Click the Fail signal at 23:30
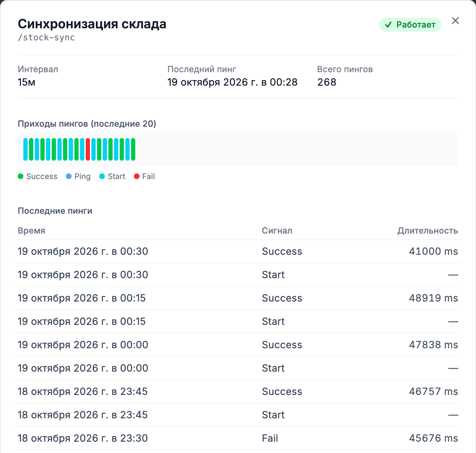Screen dimensions: 476x453 point(270,438)
